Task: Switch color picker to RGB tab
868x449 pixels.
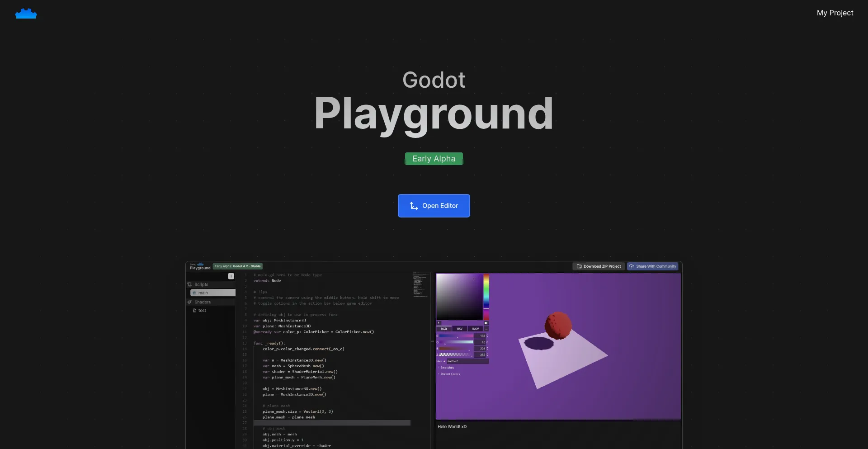Action: coord(444,329)
